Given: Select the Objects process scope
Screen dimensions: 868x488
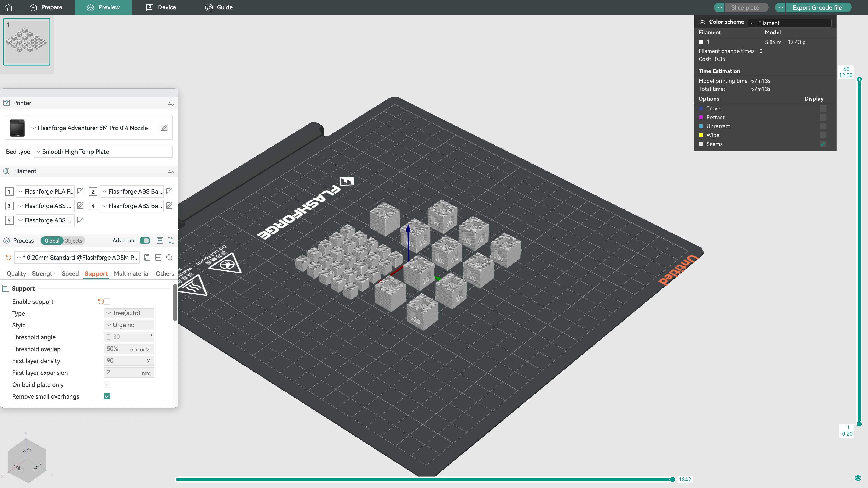Looking at the screenshot, I should pyautogui.click(x=73, y=240).
